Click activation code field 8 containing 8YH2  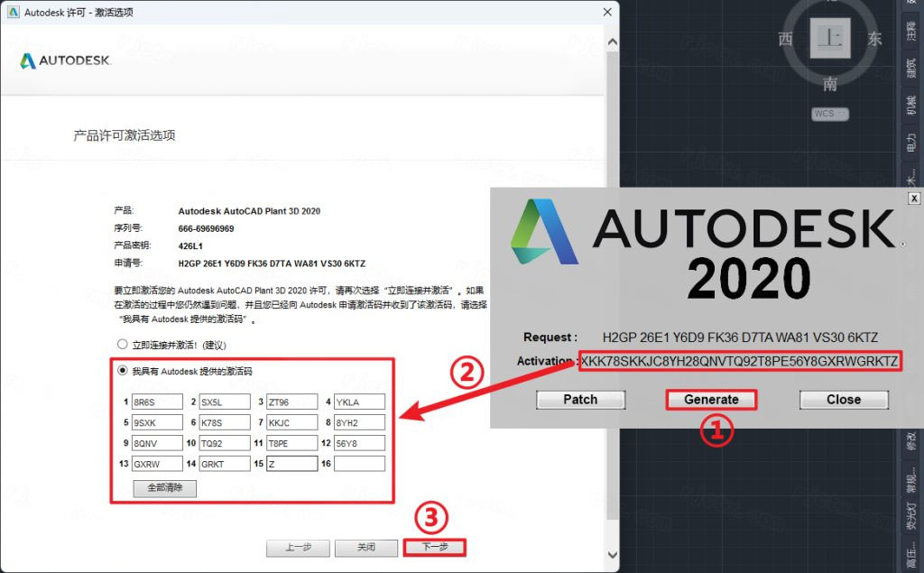click(x=359, y=422)
